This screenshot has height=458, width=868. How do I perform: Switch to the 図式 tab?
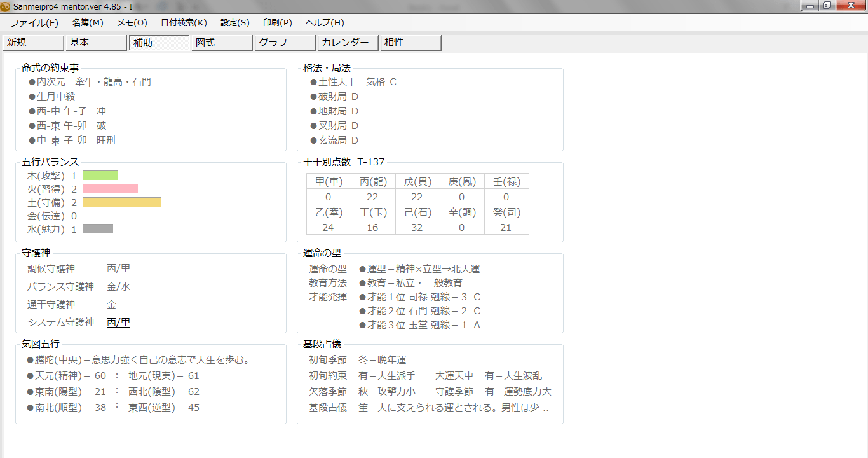click(222, 43)
